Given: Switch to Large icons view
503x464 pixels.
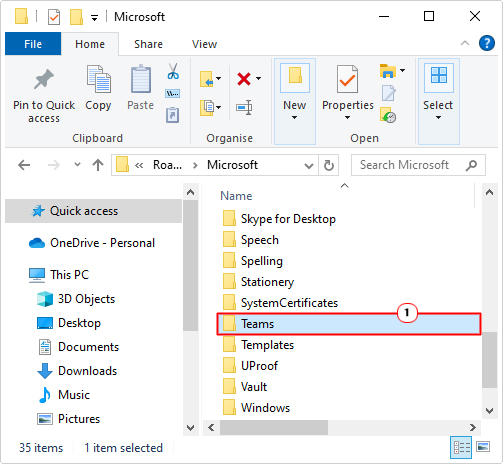Looking at the screenshot, I should pos(483,446).
